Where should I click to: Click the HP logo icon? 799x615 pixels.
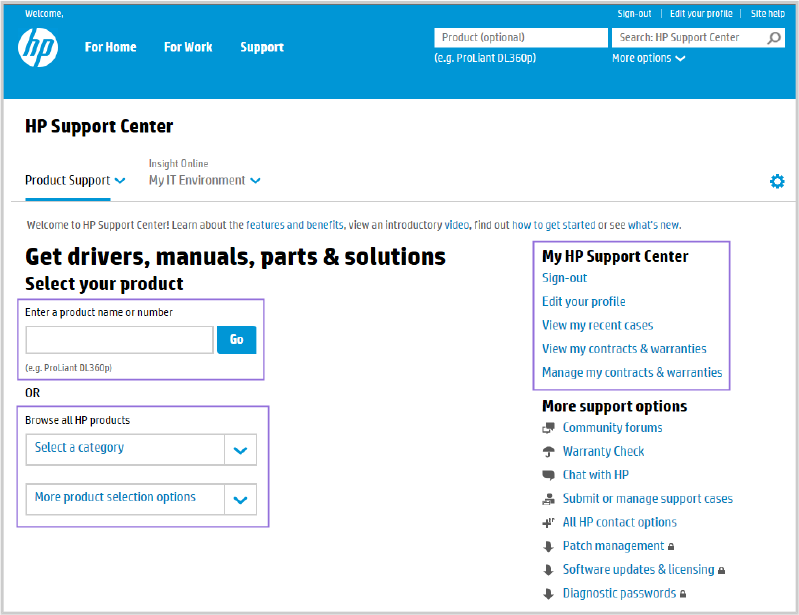[x=38, y=47]
